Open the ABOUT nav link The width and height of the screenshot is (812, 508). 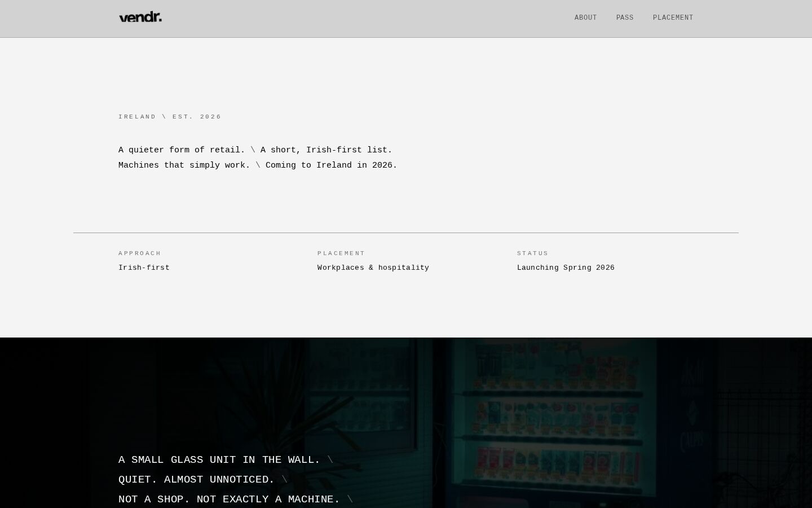(x=585, y=17)
